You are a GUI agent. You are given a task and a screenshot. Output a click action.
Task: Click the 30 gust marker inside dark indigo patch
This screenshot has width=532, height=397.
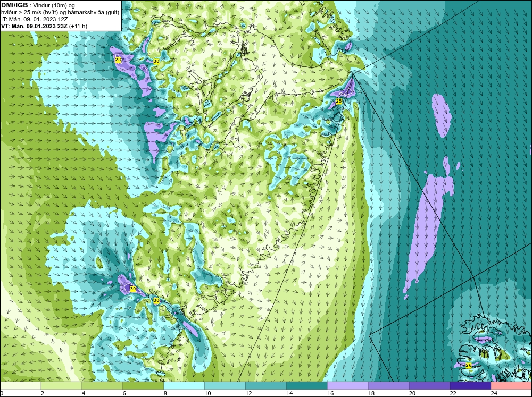[x=133, y=289]
